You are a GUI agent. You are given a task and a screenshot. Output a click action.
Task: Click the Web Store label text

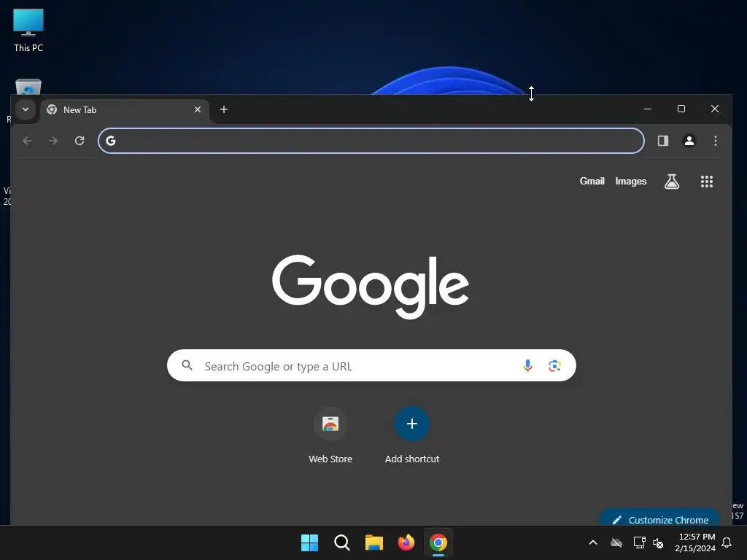tap(330, 459)
